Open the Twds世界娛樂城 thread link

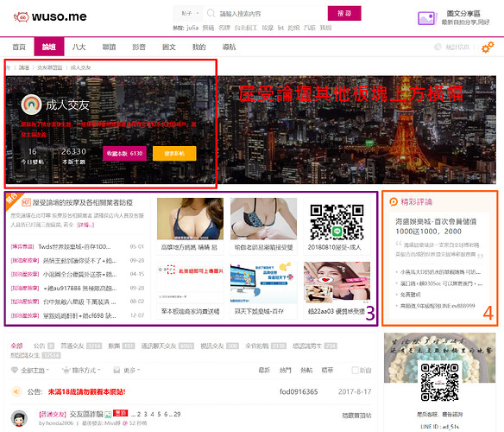tap(74, 246)
